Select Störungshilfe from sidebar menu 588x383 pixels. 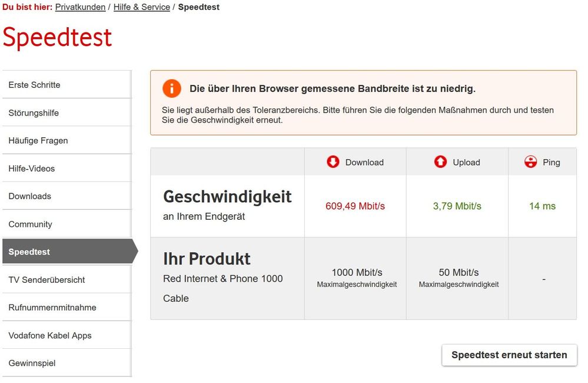pos(34,113)
